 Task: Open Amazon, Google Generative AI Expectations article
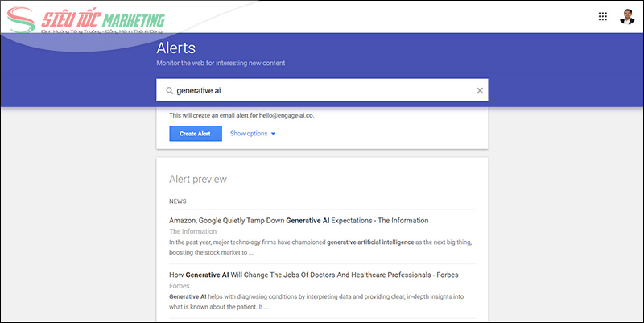tap(299, 220)
